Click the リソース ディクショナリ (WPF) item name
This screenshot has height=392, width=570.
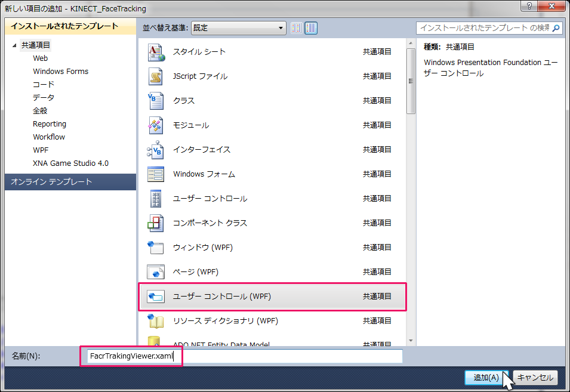coord(226,321)
